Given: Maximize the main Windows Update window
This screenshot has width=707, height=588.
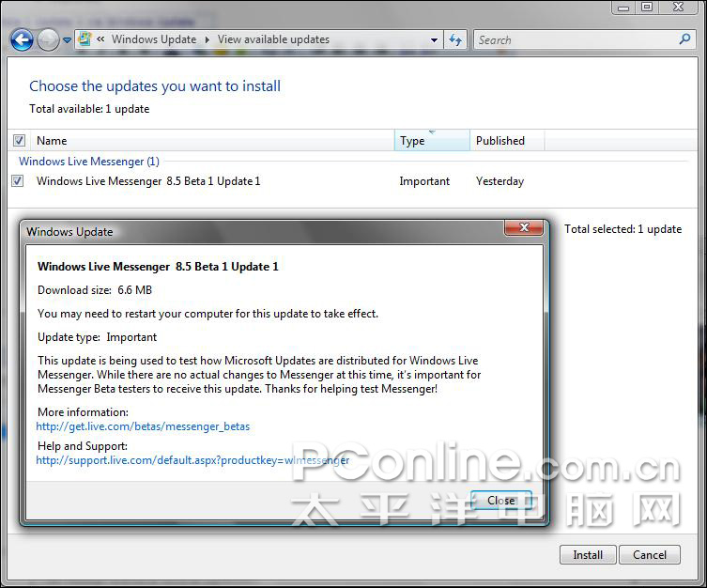Looking at the screenshot, I should 647,7.
